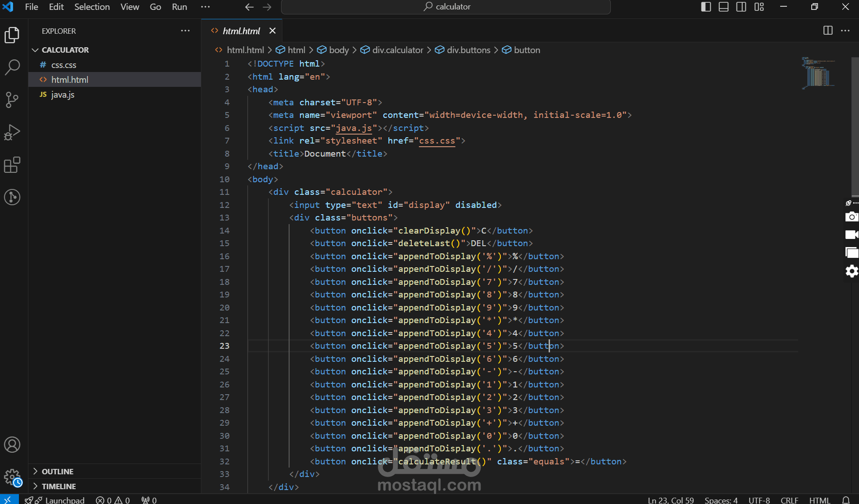Click the html breadcrumb segment

click(x=291, y=50)
